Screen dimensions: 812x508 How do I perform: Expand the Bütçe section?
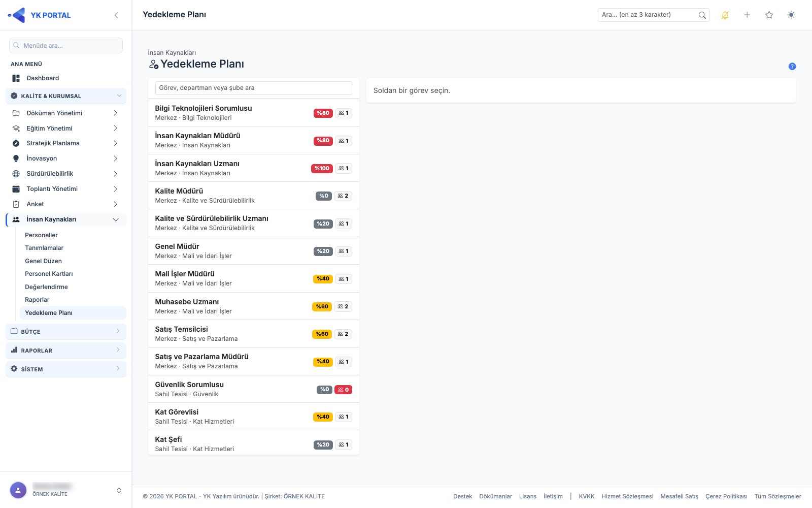coord(66,332)
